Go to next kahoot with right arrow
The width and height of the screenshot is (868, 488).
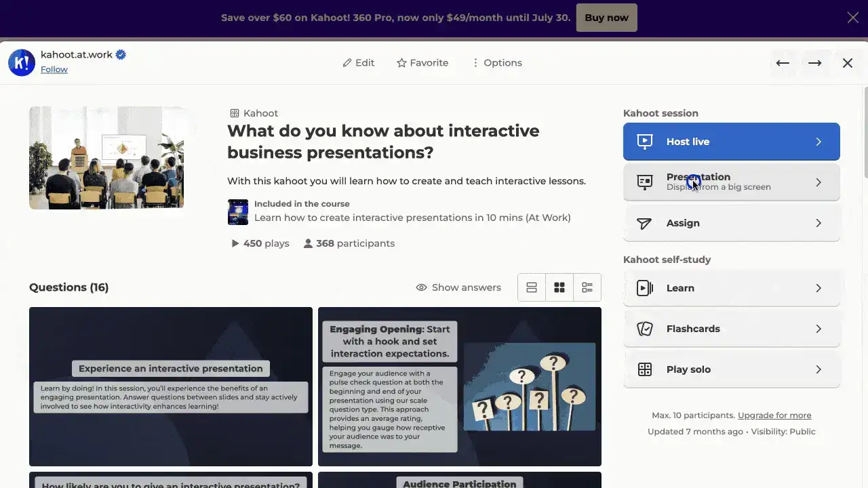tap(815, 63)
